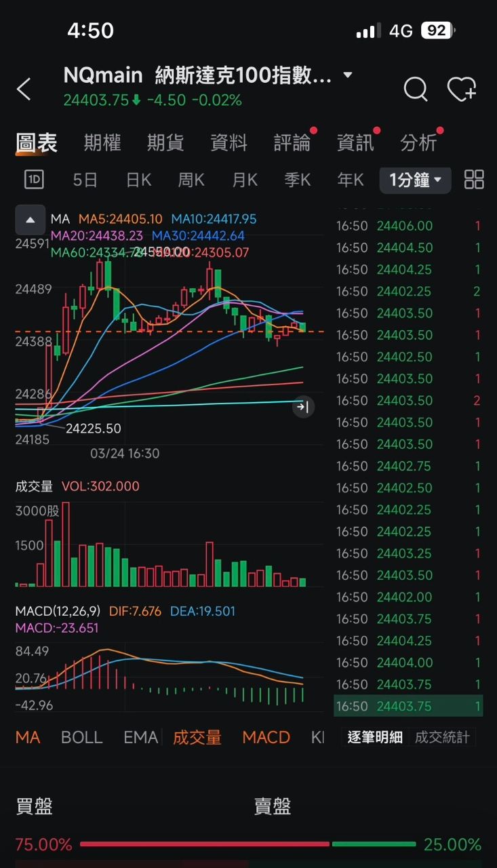This screenshot has height=868, width=497.
Task: Open the search magnifier icon
Action: click(415, 89)
